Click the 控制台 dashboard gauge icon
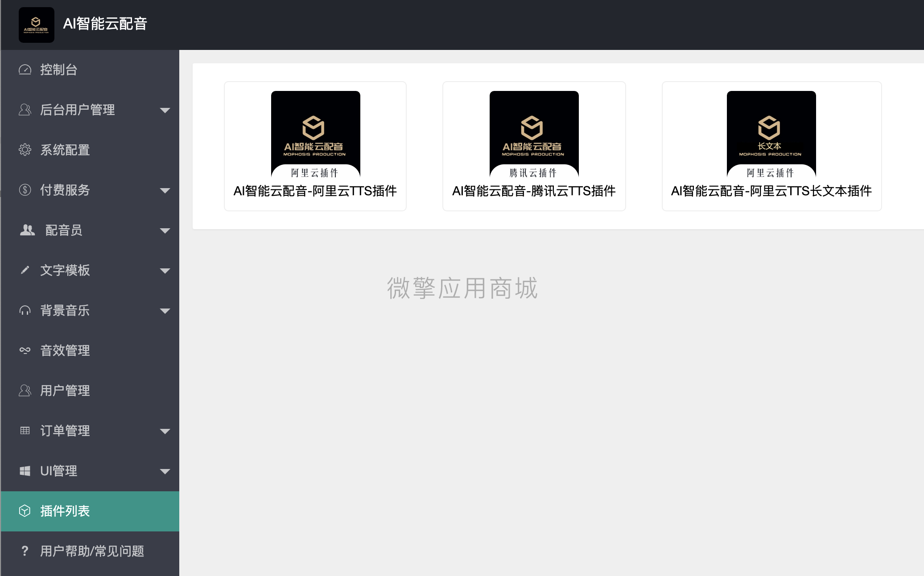Viewport: 924px width, 576px height. 25,70
